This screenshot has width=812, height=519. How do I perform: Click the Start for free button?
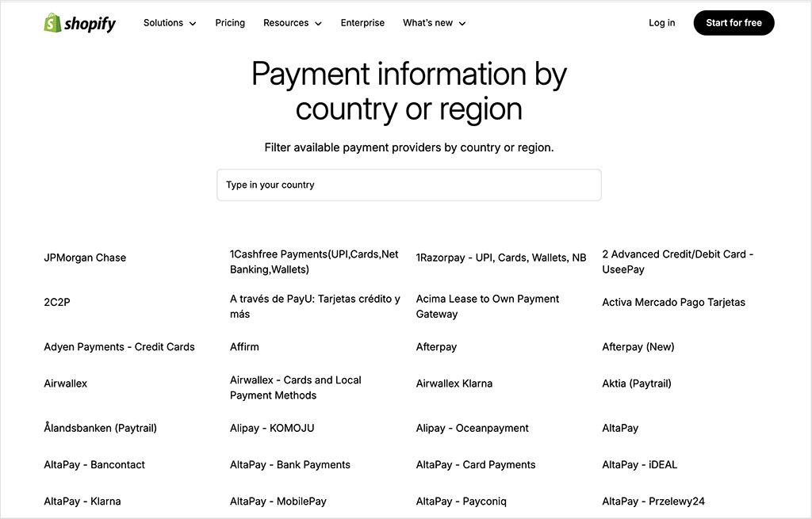click(x=733, y=23)
